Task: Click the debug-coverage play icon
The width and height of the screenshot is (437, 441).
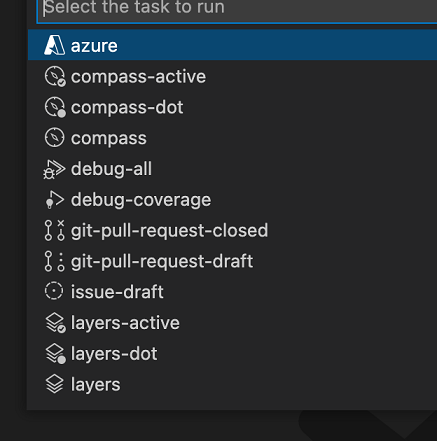Action: pyautogui.click(x=54, y=200)
